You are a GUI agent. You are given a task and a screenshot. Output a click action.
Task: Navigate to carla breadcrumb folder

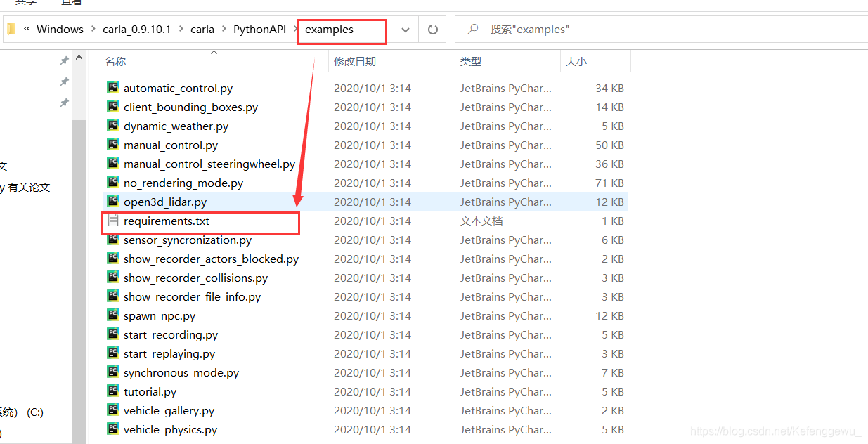pos(202,30)
